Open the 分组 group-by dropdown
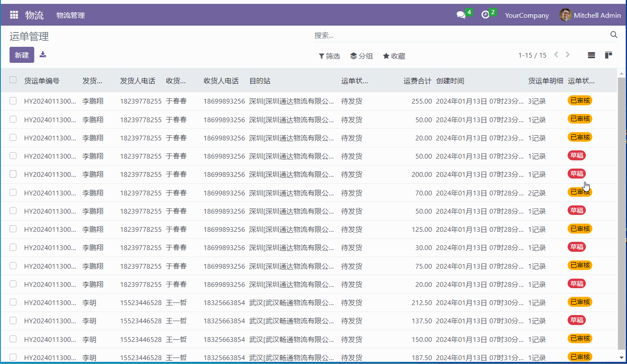The image size is (627, 364). [x=361, y=55]
